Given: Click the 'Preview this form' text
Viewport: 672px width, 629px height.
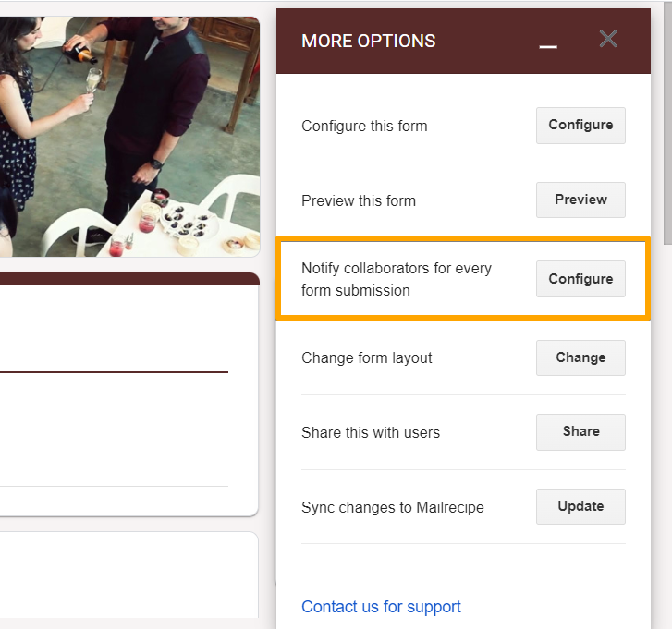Looking at the screenshot, I should point(359,200).
